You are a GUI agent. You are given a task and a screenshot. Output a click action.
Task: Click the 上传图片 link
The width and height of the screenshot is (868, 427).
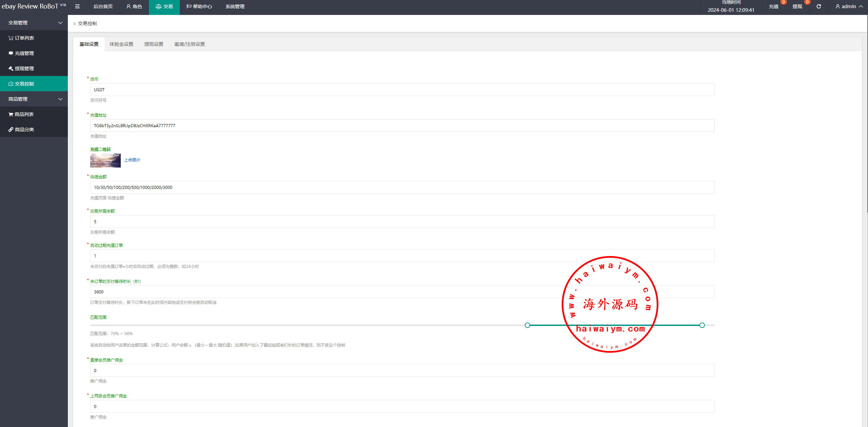pyautogui.click(x=132, y=160)
